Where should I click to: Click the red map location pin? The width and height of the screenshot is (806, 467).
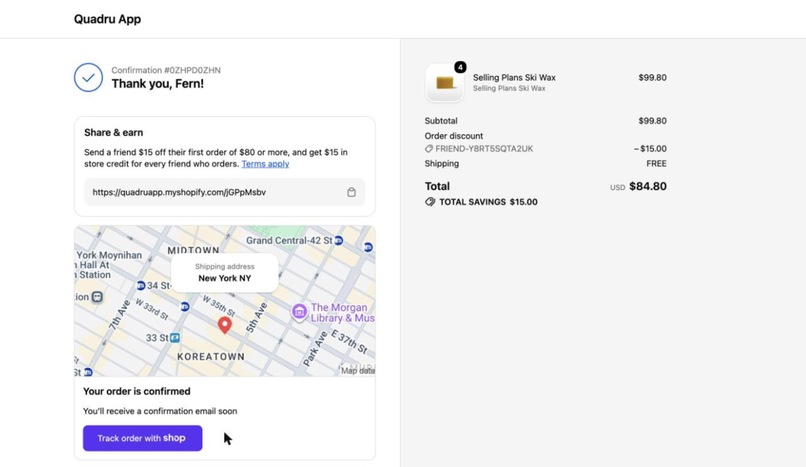click(x=225, y=325)
